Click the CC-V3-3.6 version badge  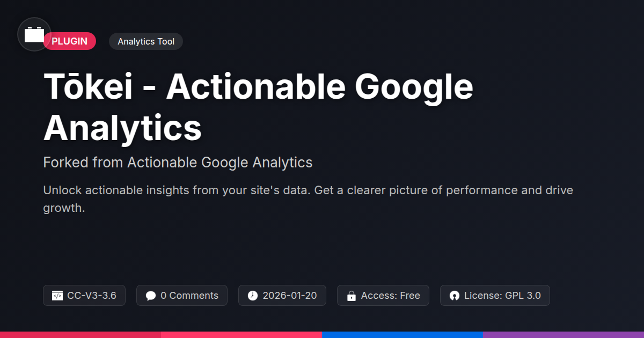(x=84, y=296)
